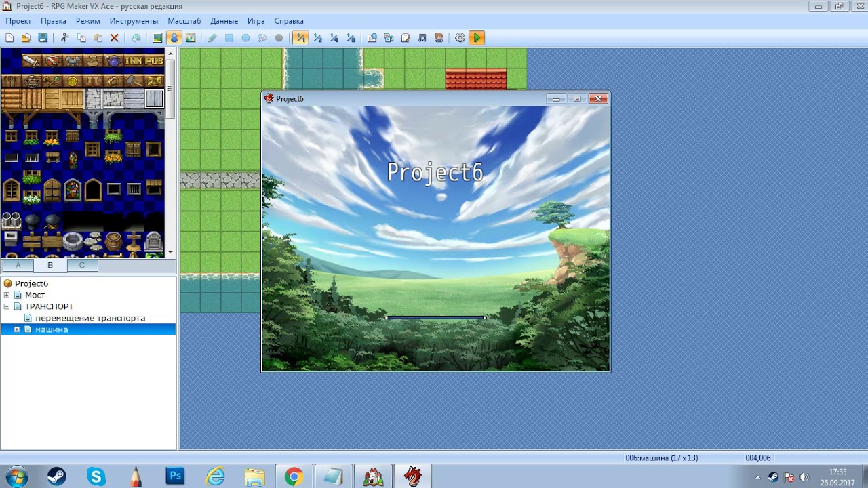
Task: Click the 004,006 coordinates in status bar
Action: (x=758, y=457)
